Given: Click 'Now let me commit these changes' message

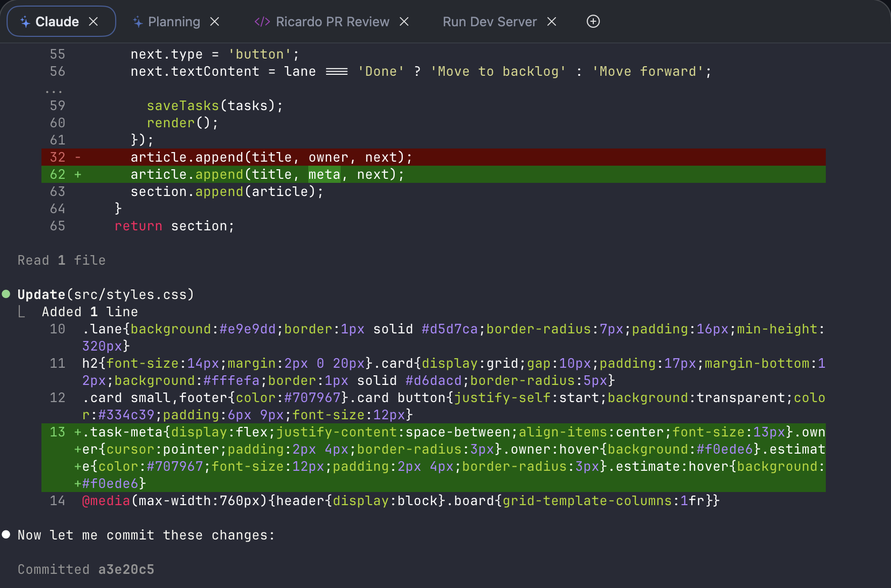Looking at the screenshot, I should 146,535.
